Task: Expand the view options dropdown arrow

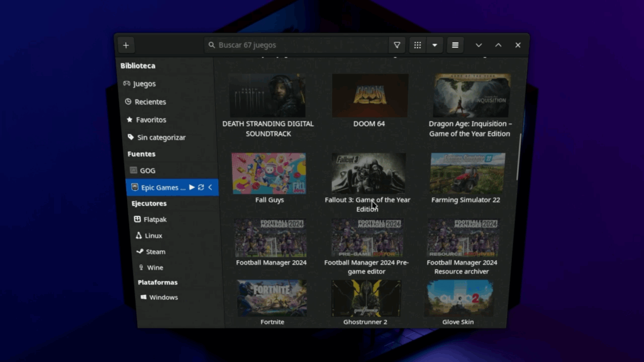Action: [x=435, y=45]
